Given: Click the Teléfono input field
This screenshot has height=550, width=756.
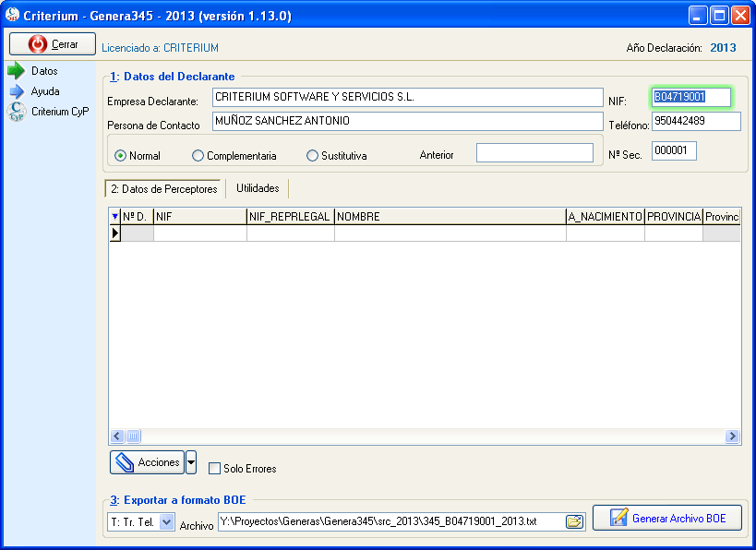Looking at the screenshot, I should (696, 121).
